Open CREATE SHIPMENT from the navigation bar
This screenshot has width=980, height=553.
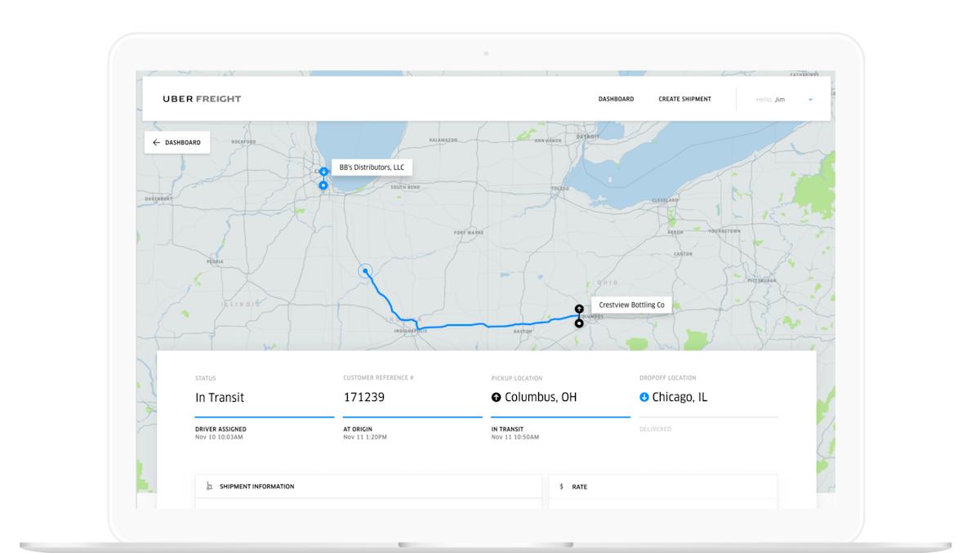point(684,99)
